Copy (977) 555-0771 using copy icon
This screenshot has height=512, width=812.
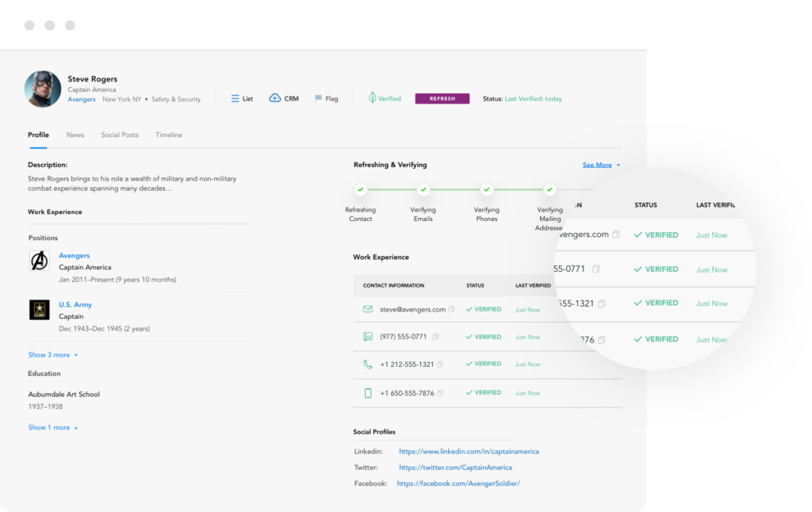pos(435,337)
